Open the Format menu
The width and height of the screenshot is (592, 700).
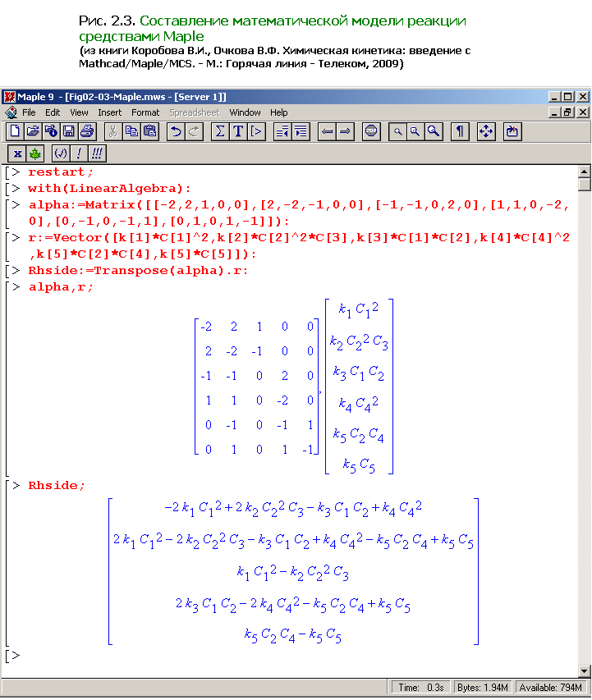tap(145, 112)
